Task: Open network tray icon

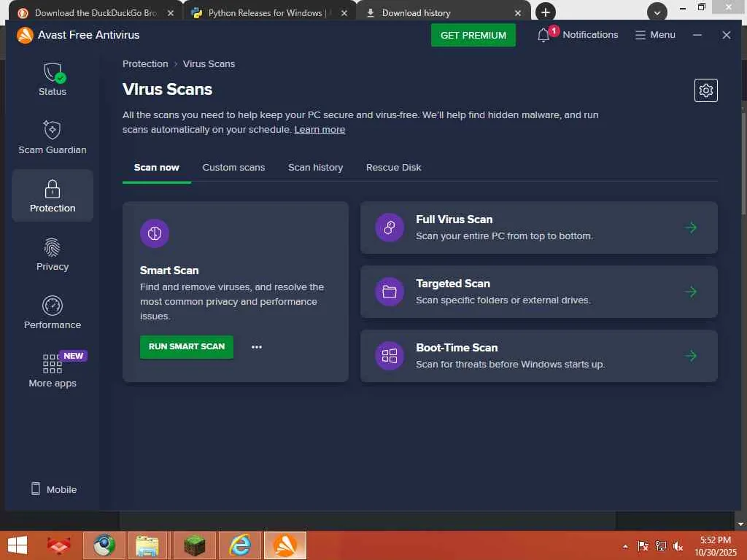Action: pyautogui.click(x=660, y=546)
